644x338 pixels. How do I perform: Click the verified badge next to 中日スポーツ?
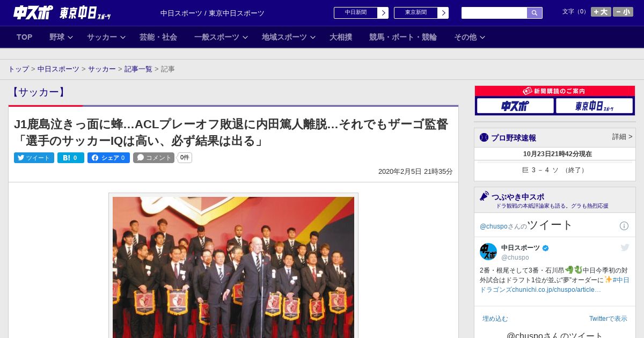[x=546, y=248]
